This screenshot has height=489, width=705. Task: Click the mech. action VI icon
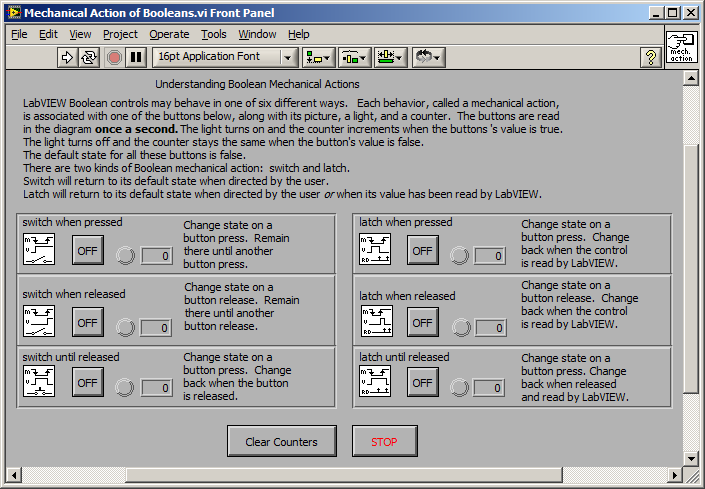pyautogui.click(x=681, y=47)
